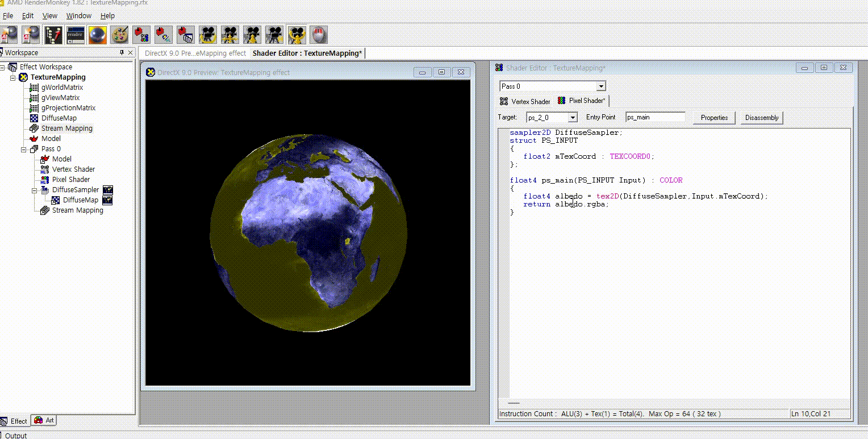Switch to Shader Editor : TextureMapping* tab
The height and width of the screenshot is (439, 868).
pyautogui.click(x=307, y=53)
